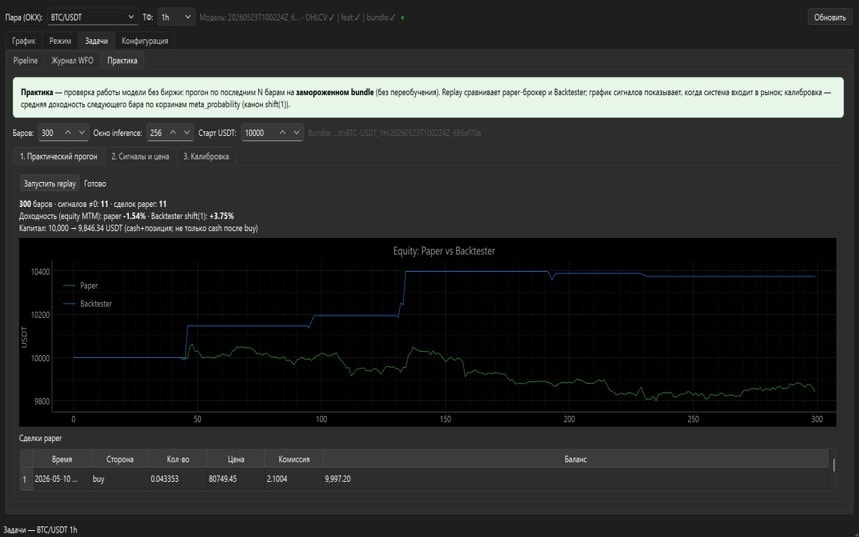Increase the Баров value with up arrow
Screen dimensions: 859x537
67,133
